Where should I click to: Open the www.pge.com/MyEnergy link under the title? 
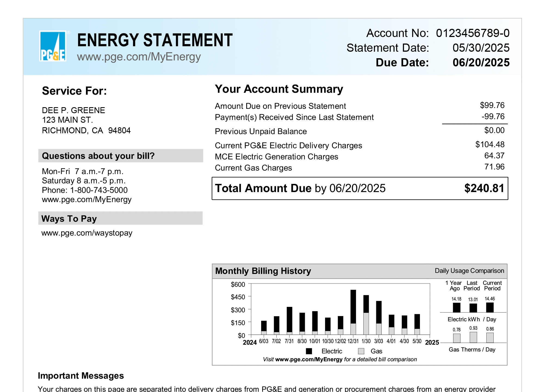(139, 57)
